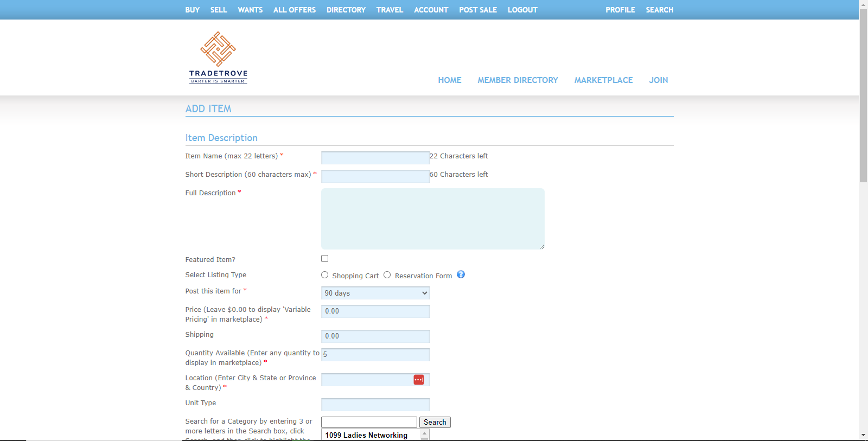
Task: Select 1099 Ladies Networking category
Action: (366, 435)
